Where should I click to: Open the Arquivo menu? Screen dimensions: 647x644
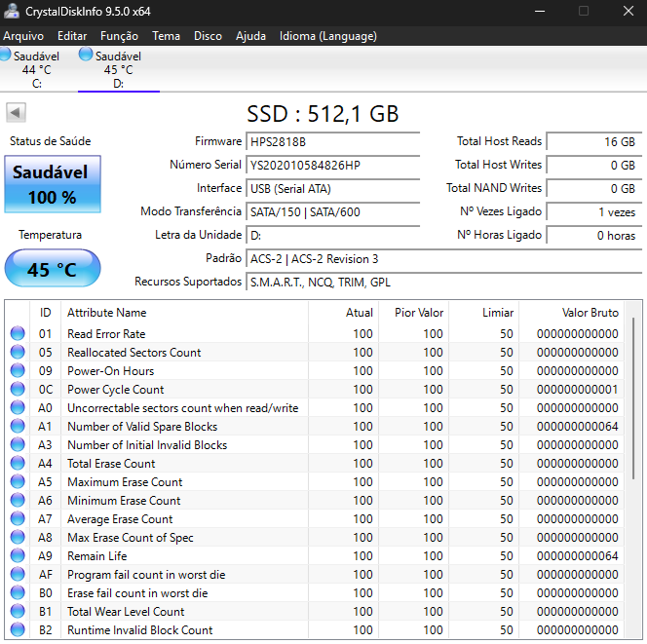(x=23, y=36)
